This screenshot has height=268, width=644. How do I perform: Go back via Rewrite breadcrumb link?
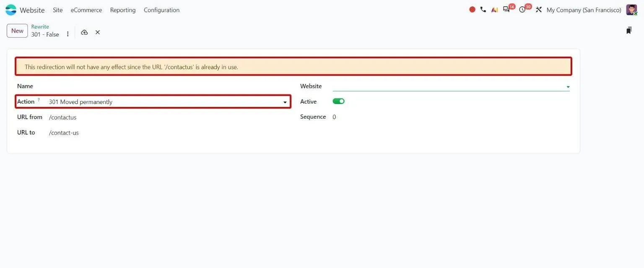click(x=40, y=27)
